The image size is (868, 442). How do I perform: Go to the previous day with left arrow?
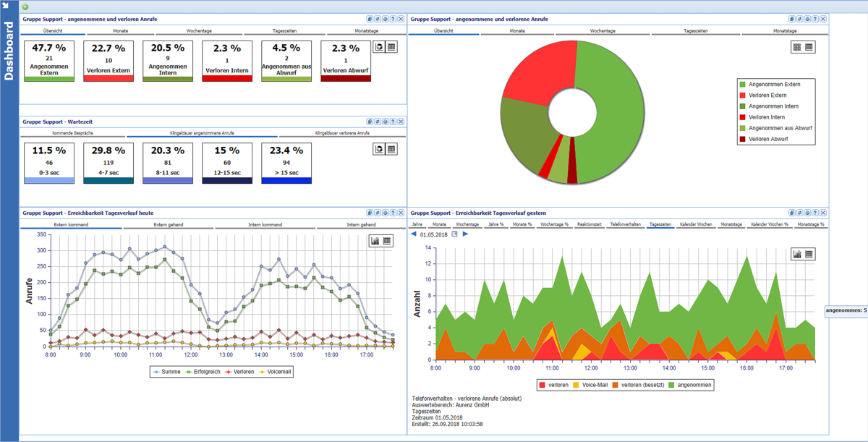(x=414, y=234)
